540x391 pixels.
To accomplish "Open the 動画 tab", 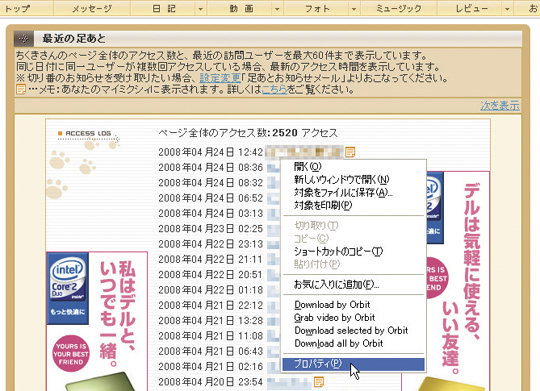I will tap(241, 8).
